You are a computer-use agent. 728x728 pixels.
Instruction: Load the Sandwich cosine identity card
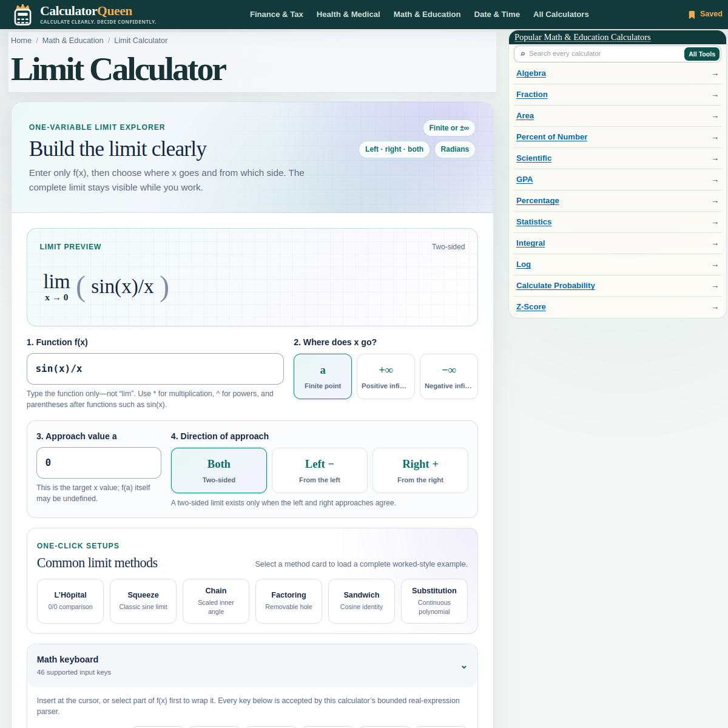point(362,601)
